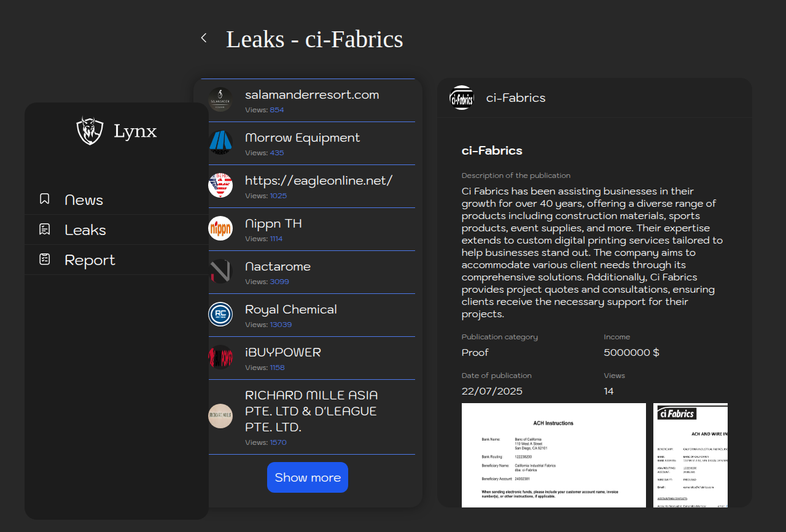The image size is (786, 532).
Task: Click the Ci Fabrics description paragraph
Action: coord(593,253)
